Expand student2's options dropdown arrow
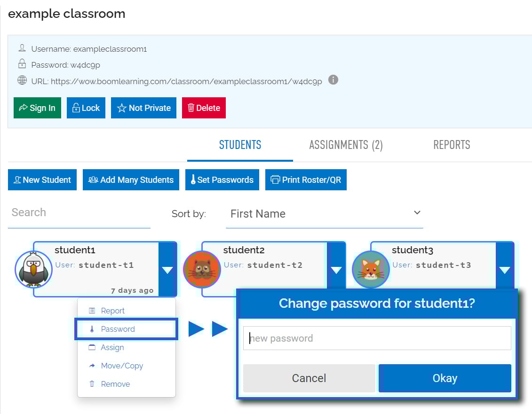Image resolution: width=532 pixels, height=414 pixels. coord(336,270)
